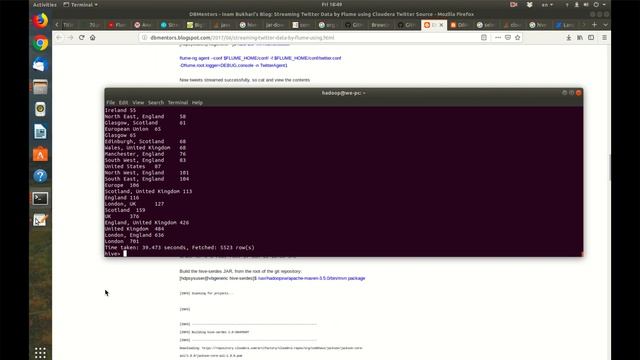Bookmark this page with the star
The height and width of the screenshot is (360, 640).
point(518,38)
